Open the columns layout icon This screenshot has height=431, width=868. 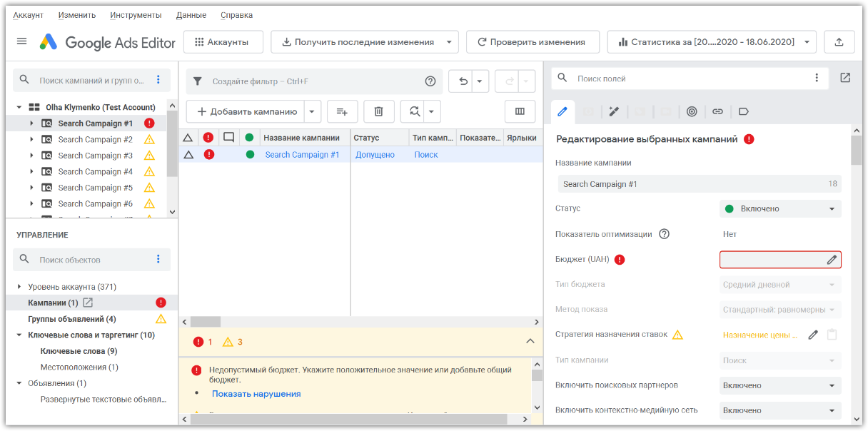pyautogui.click(x=520, y=111)
